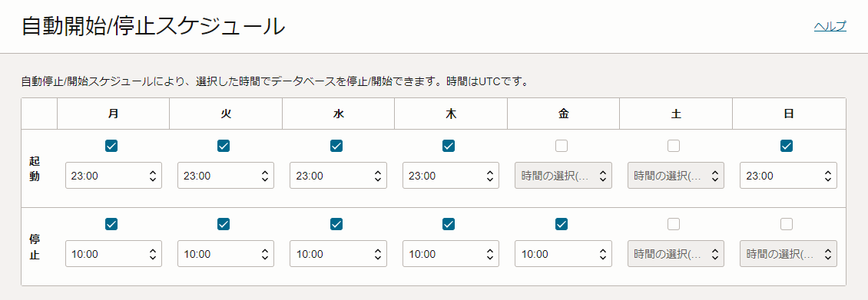Enable Friday start (起動) checkbox

coord(562,146)
